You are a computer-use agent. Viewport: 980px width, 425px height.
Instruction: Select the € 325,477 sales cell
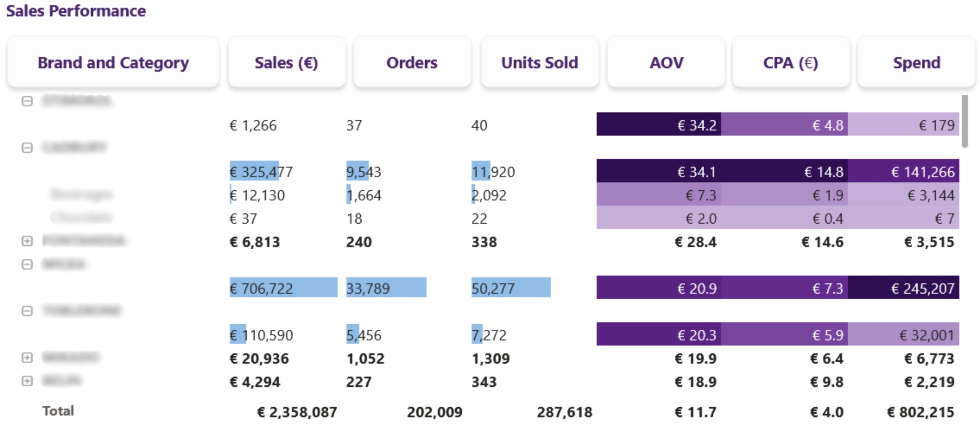click(x=261, y=172)
